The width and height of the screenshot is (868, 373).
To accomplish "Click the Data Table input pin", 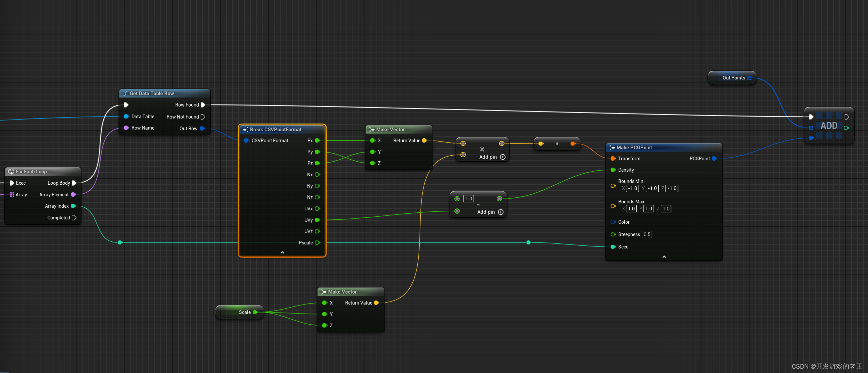I will [x=126, y=117].
